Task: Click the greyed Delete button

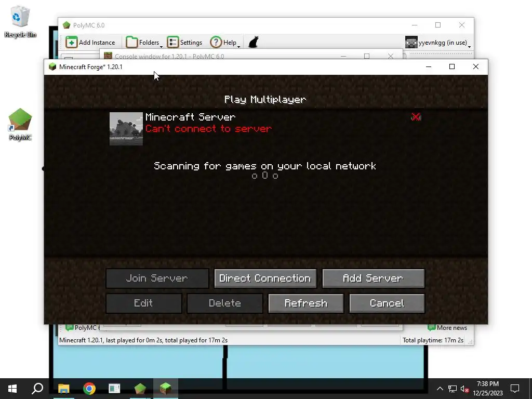Action: tap(224, 303)
